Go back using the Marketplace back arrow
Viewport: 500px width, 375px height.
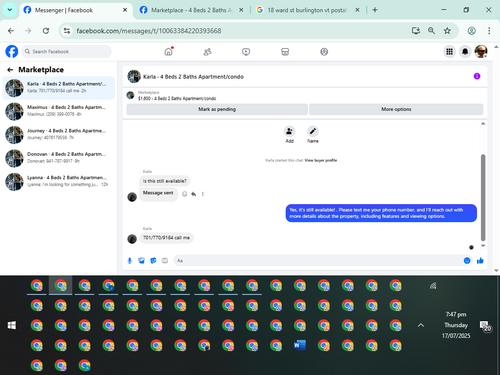(x=10, y=70)
